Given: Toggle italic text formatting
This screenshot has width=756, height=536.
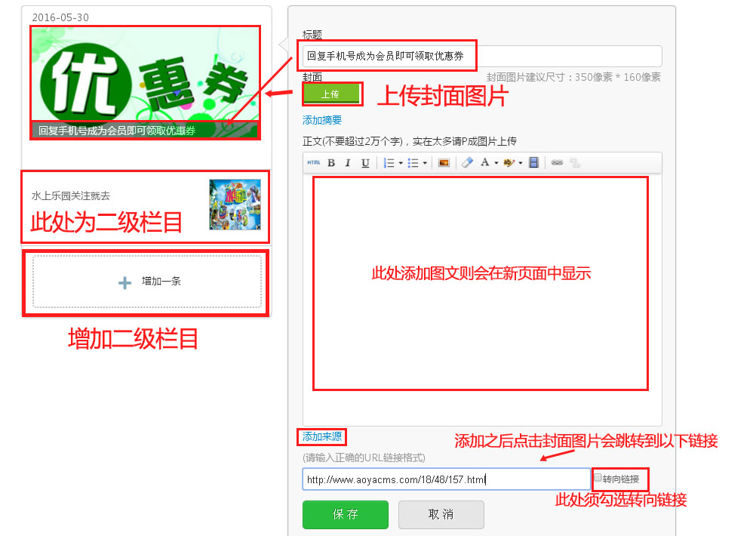Looking at the screenshot, I should pyautogui.click(x=348, y=163).
